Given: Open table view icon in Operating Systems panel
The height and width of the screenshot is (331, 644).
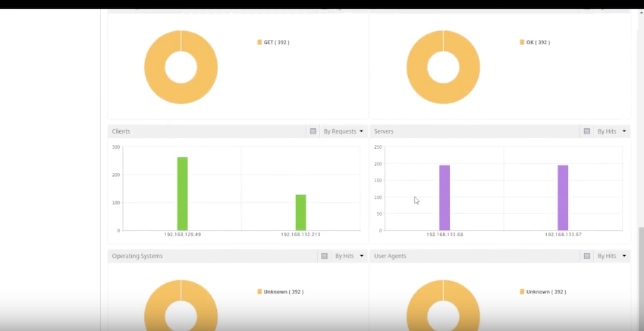Looking at the screenshot, I should [325, 256].
